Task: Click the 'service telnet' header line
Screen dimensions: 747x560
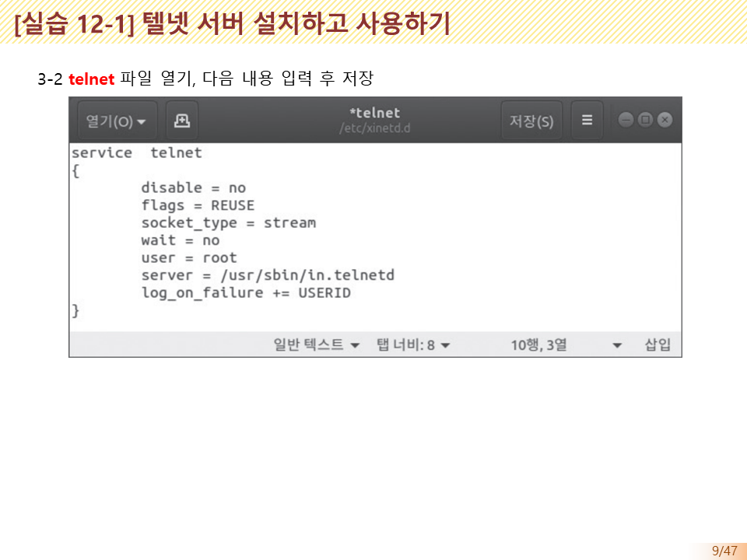Action: click(x=136, y=152)
